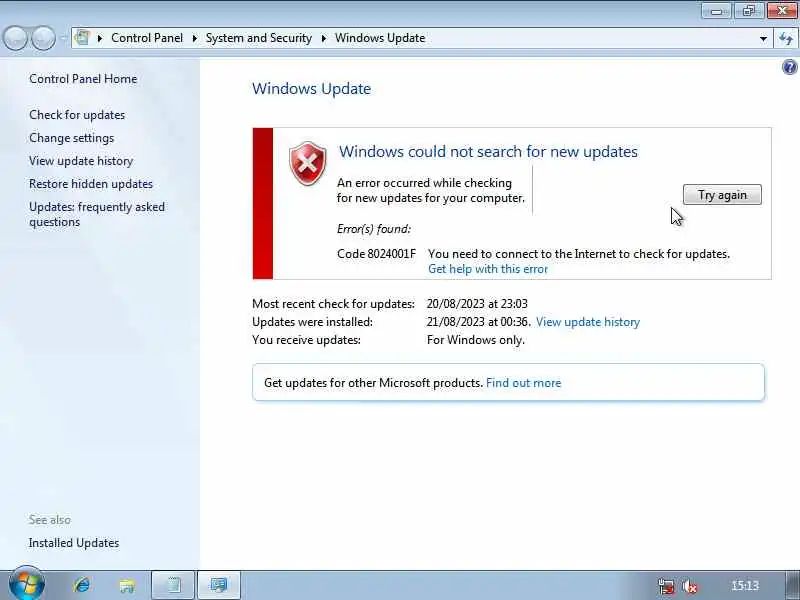Screen dimensions: 800x600
Task: Click View update history next to install date
Action: click(x=588, y=322)
